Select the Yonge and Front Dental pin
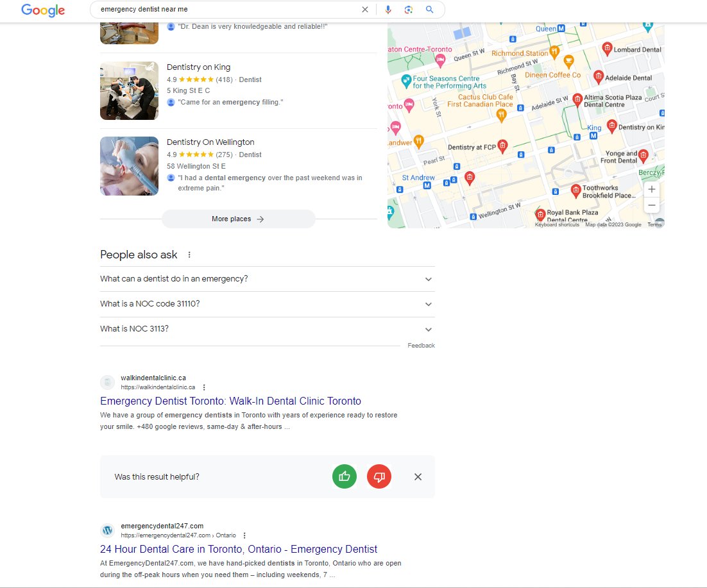The image size is (707, 588). [643, 156]
